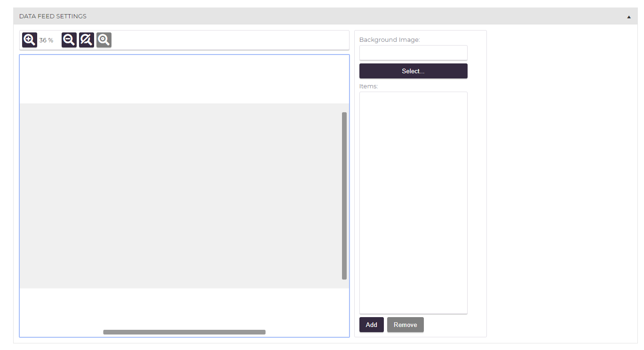Click the zoom out magnifier icon
Viewport: 644px width, 350px height.
69,40
